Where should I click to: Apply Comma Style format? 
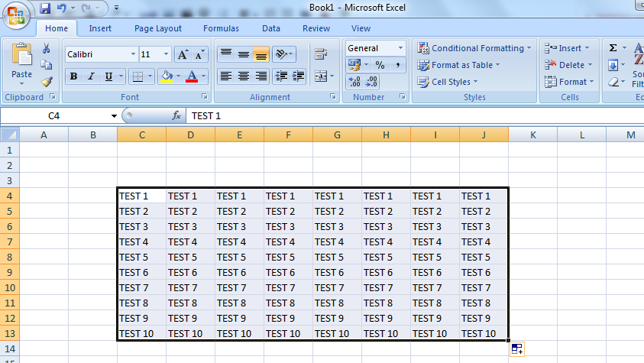[x=397, y=65]
